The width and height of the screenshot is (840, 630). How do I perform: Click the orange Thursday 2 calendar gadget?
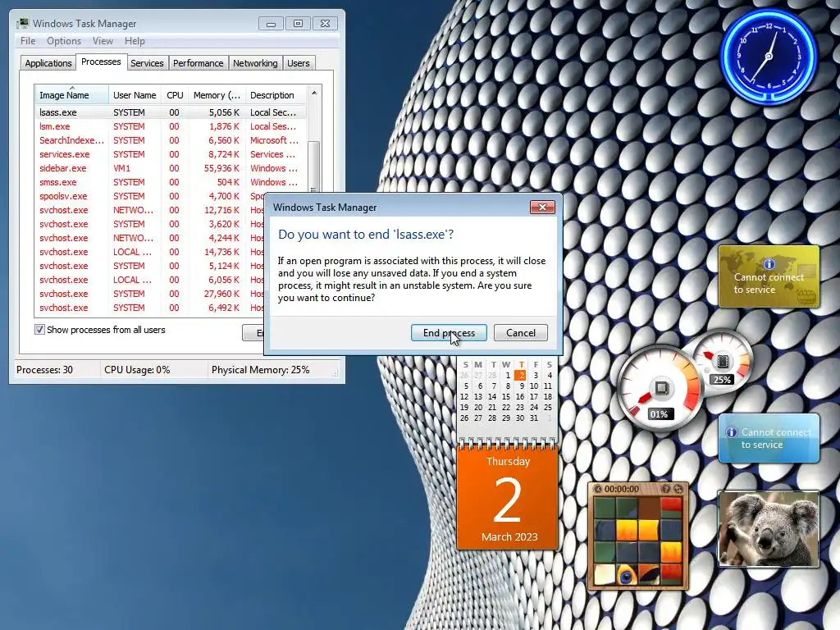point(507,498)
